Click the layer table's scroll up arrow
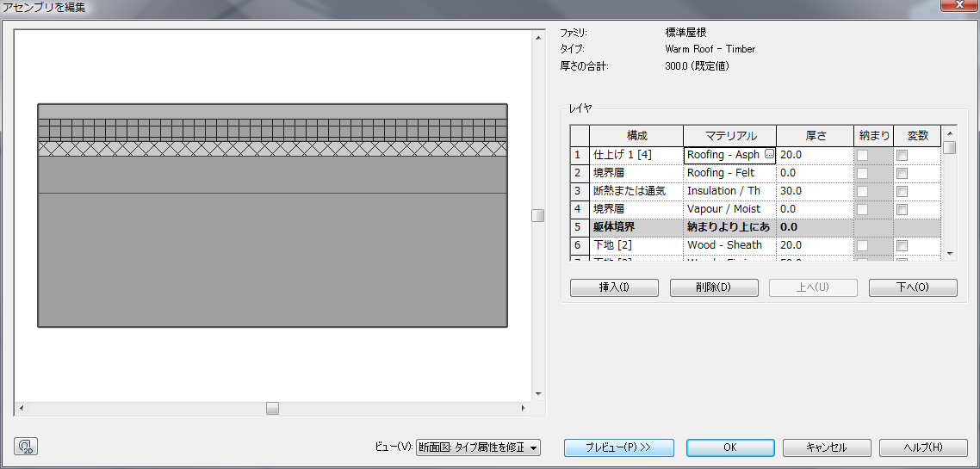This screenshot has height=469, width=980. pos(949,133)
